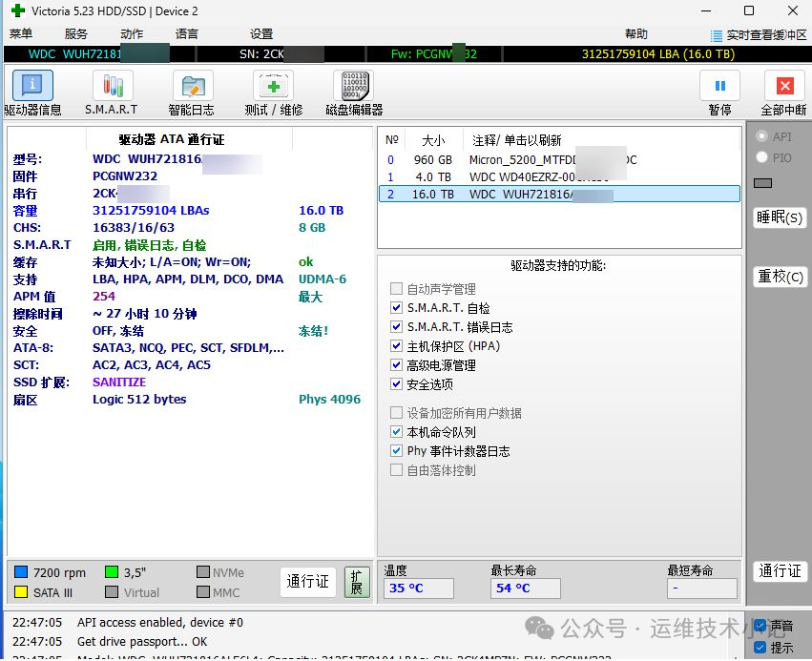Select drive 1 WDC WD40EZRZ 4.0 TB row

tap(559, 177)
